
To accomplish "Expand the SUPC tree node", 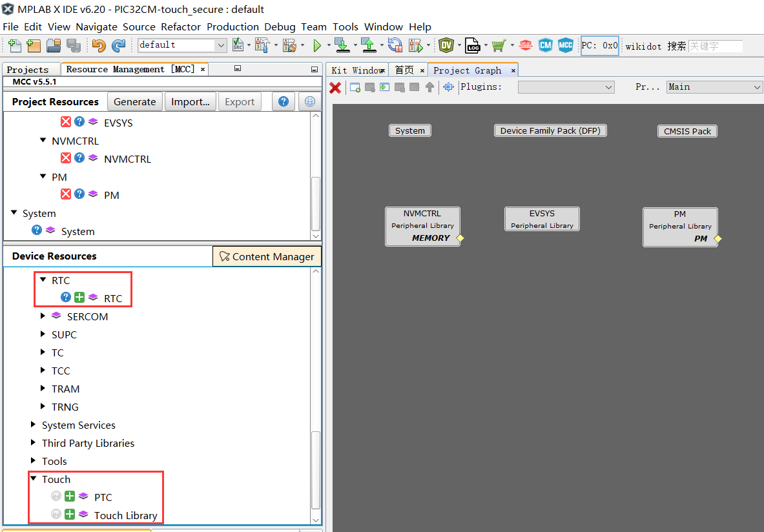I will point(43,334).
